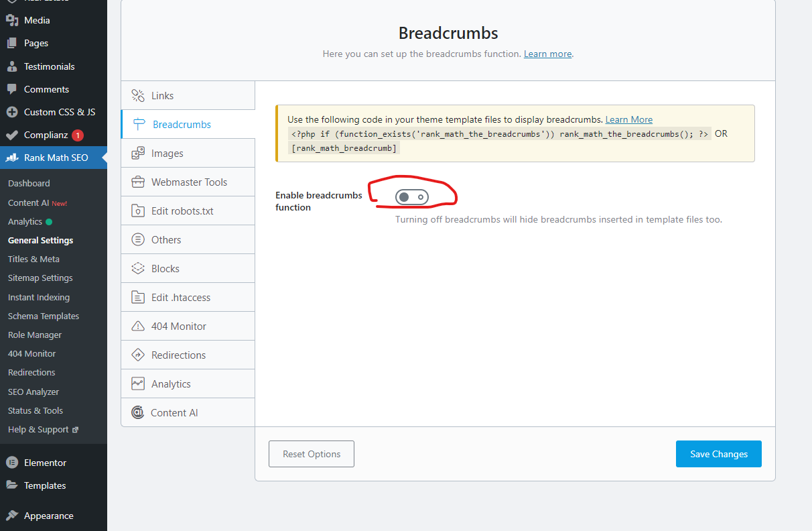Open Learn More link in code notice
Viewport: 812px width, 531px height.
click(628, 119)
